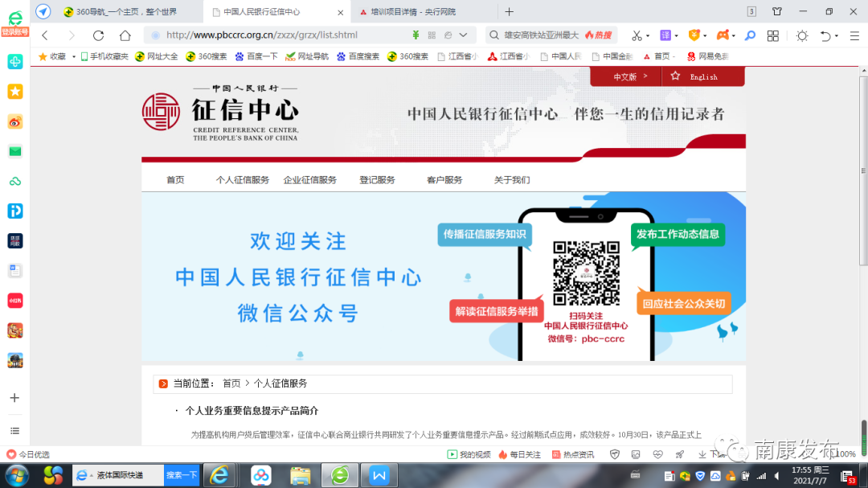Toggle night mode with the sun icon

click(802, 35)
